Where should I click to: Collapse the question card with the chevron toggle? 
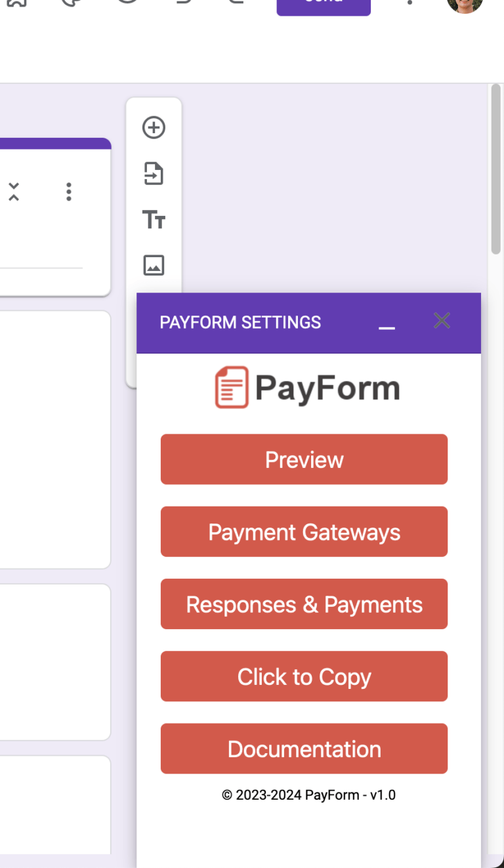13,192
